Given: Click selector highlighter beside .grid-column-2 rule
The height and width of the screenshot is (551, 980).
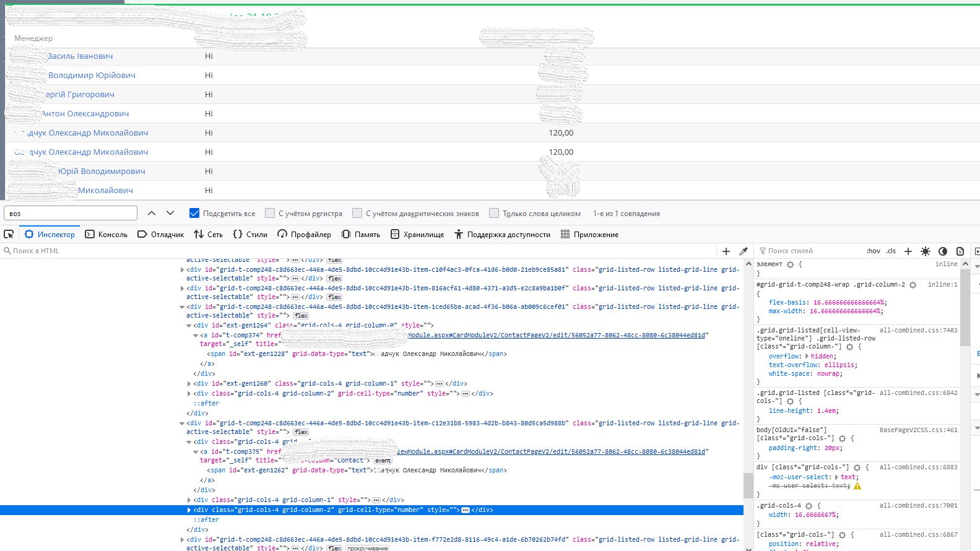Looking at the screenshot, I should point(913,285).
